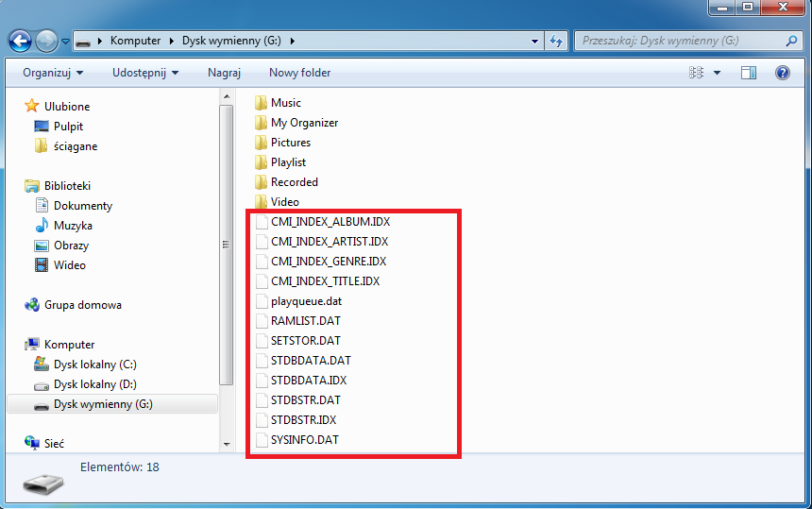Select the My Organizer folder icon
This screenshot has height=509, width=812.
coord(261,123)
